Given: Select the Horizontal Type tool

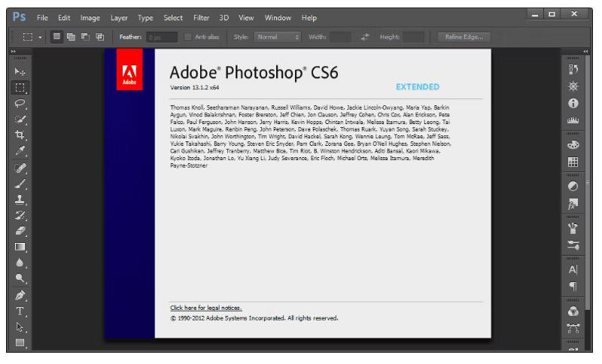Looking at the screenshot, I should 20,311.
